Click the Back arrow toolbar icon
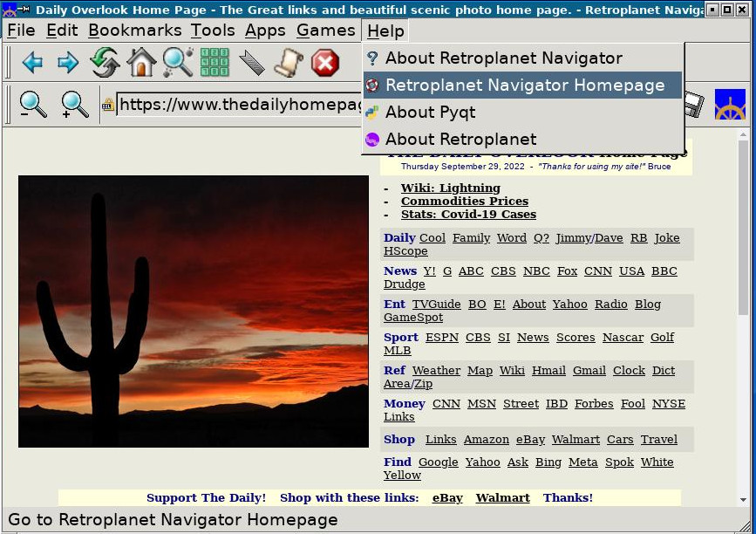Image resolution: width=756 pixels, height=534 pixels. (x=32, y=62)
